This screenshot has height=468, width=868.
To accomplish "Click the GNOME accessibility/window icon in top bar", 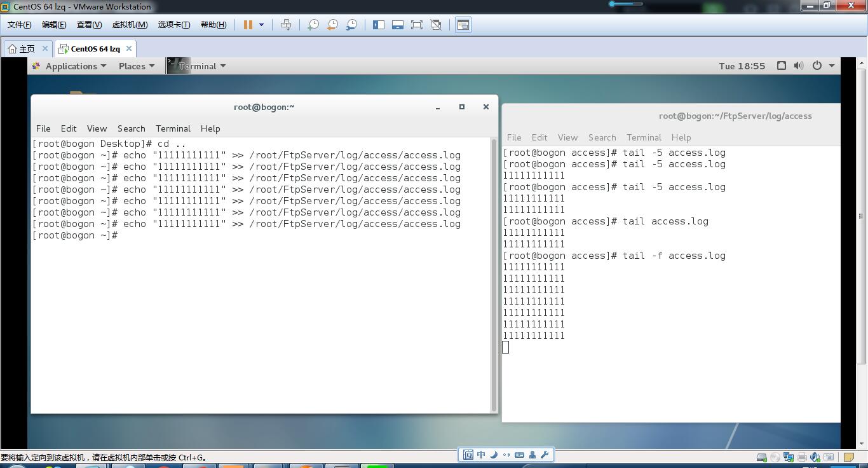I will [782, 65].
